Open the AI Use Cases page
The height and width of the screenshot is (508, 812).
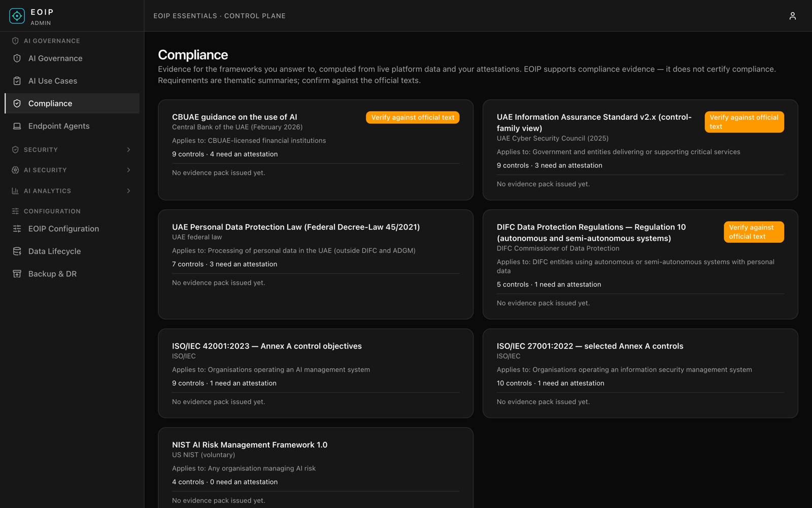pos(72,81)
